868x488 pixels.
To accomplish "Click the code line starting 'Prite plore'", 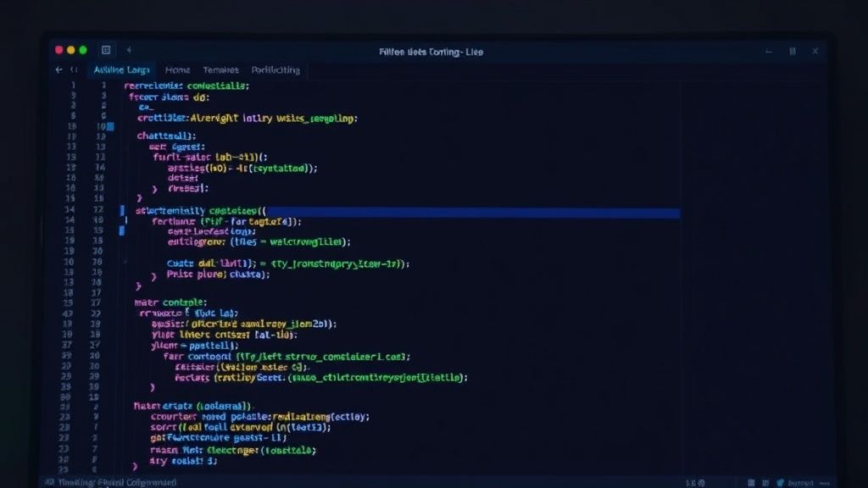I will 218,274.
